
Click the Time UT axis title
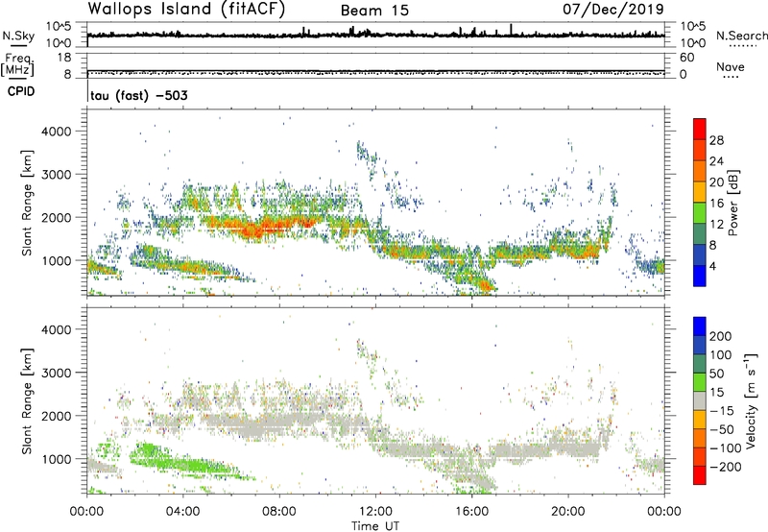pyautogui.click(x=375, y=526)
